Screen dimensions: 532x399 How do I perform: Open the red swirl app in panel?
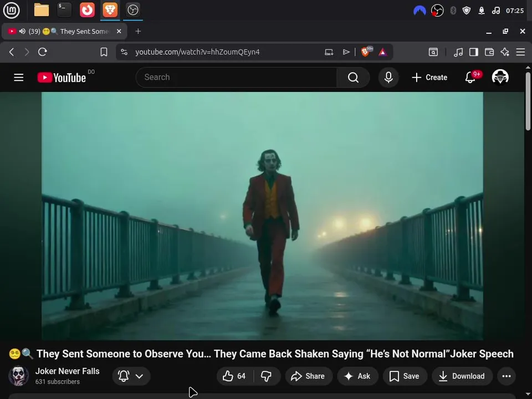(87, 10)
